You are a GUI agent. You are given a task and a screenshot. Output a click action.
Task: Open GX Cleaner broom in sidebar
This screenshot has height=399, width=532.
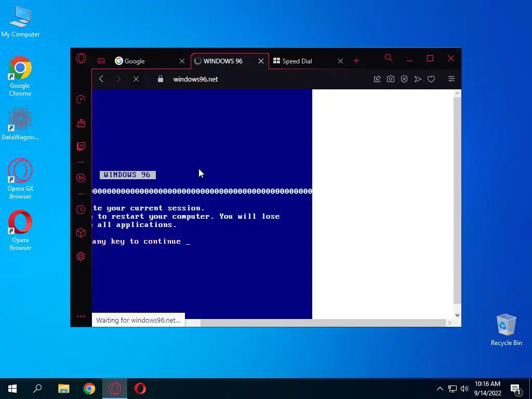[81, 123]
